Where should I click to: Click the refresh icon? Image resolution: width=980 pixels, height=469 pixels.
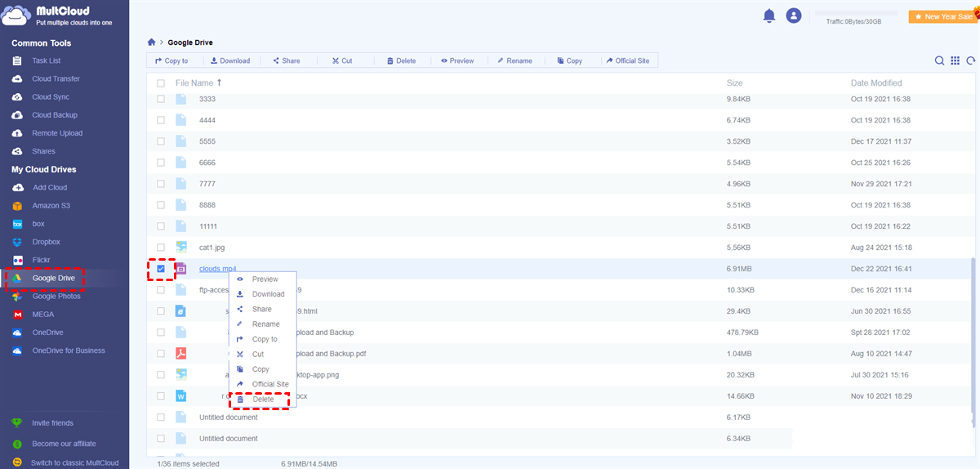tap(971, 60)
